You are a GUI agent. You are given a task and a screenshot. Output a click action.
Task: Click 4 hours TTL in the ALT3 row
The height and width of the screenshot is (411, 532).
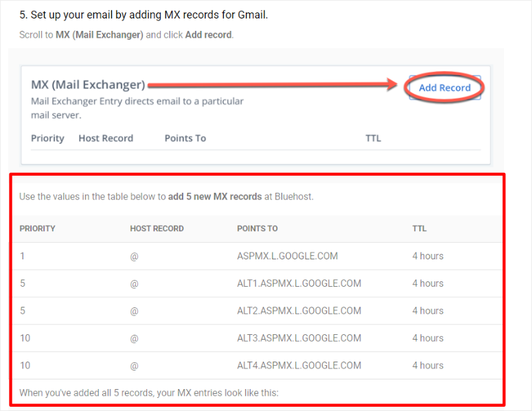pyautogui.click(x=428, y=338)
